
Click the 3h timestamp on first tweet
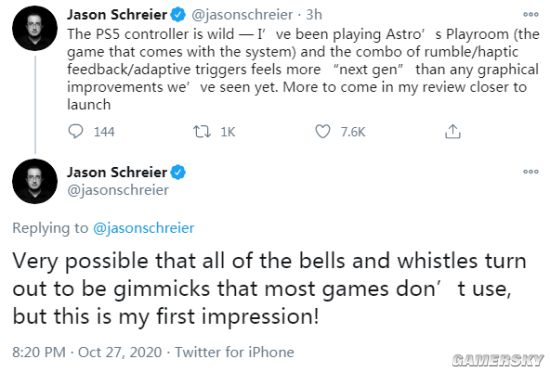(x=314, y=15)
